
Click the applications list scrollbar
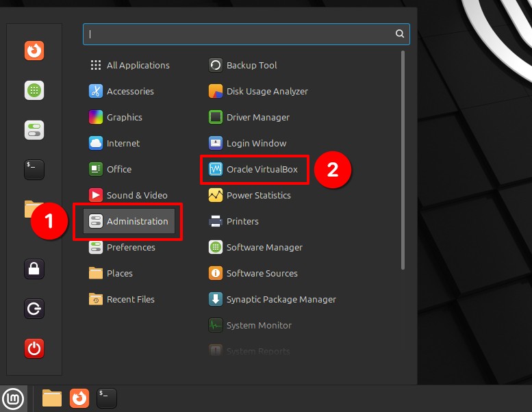403,160
